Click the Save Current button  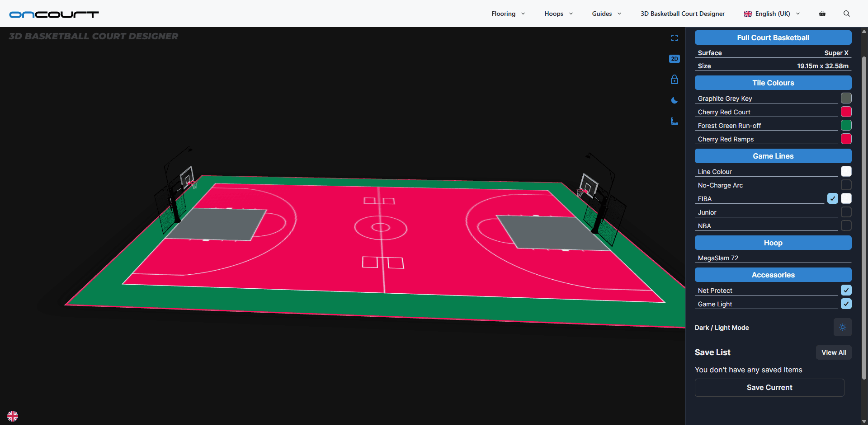click(x=769, y=387)
